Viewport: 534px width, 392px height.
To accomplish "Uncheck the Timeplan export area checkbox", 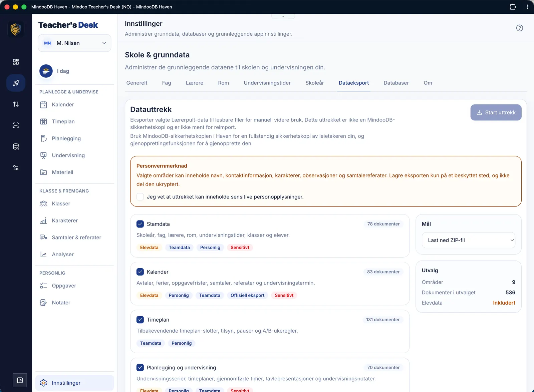I will [x=140, y=320].
